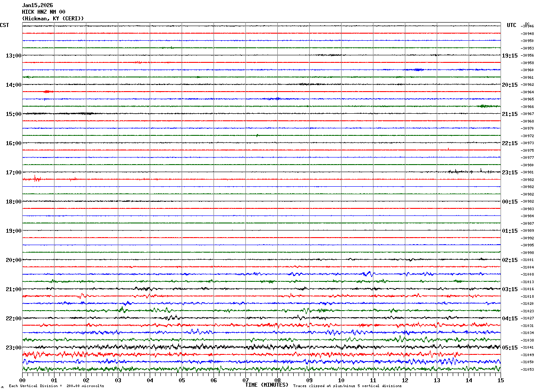Viewport: 536px width, 392px height.
Task: Click the "23:00" CST time label
Action: (14, 348)
